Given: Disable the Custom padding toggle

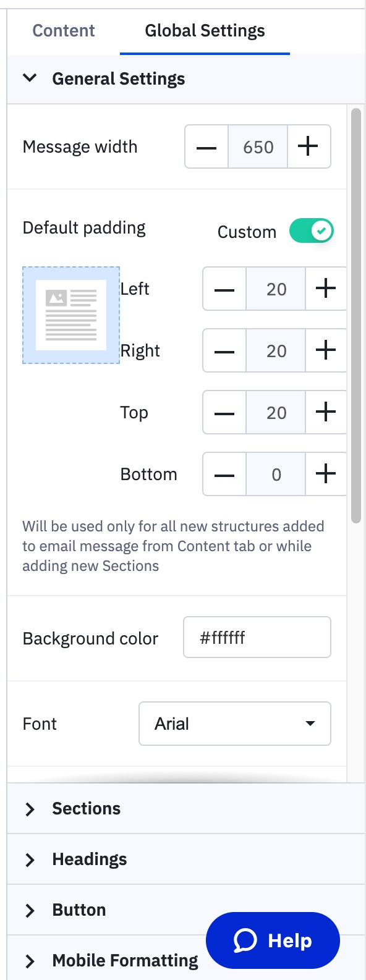Looking at the screenshot, I should 311,230.
